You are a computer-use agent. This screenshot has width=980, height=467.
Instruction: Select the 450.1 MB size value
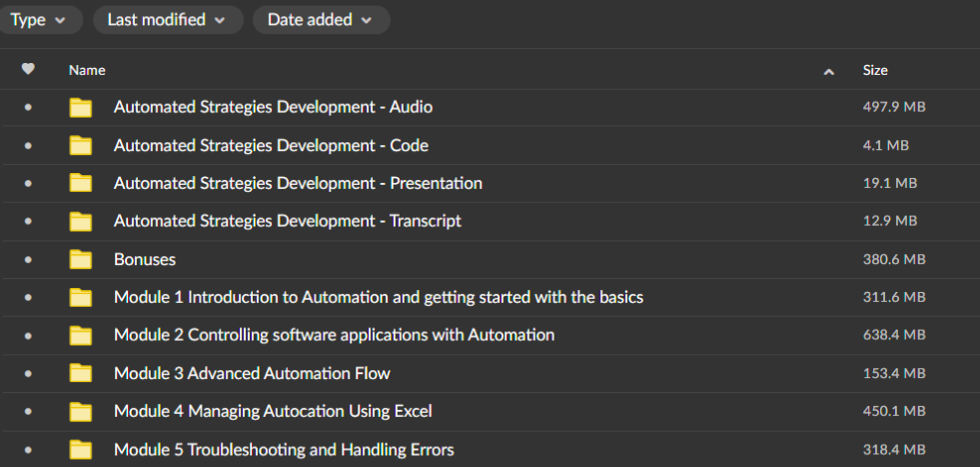[894, 412]
